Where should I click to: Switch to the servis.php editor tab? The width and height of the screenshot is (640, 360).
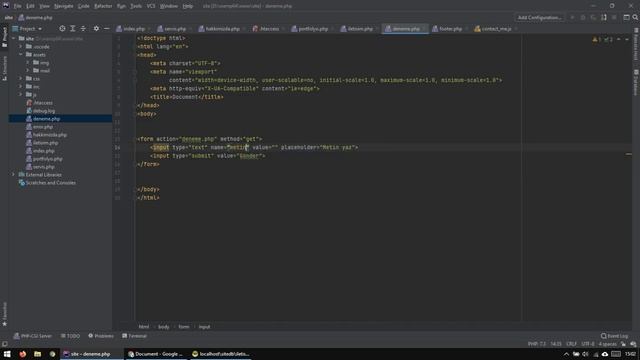click(175, 29)
